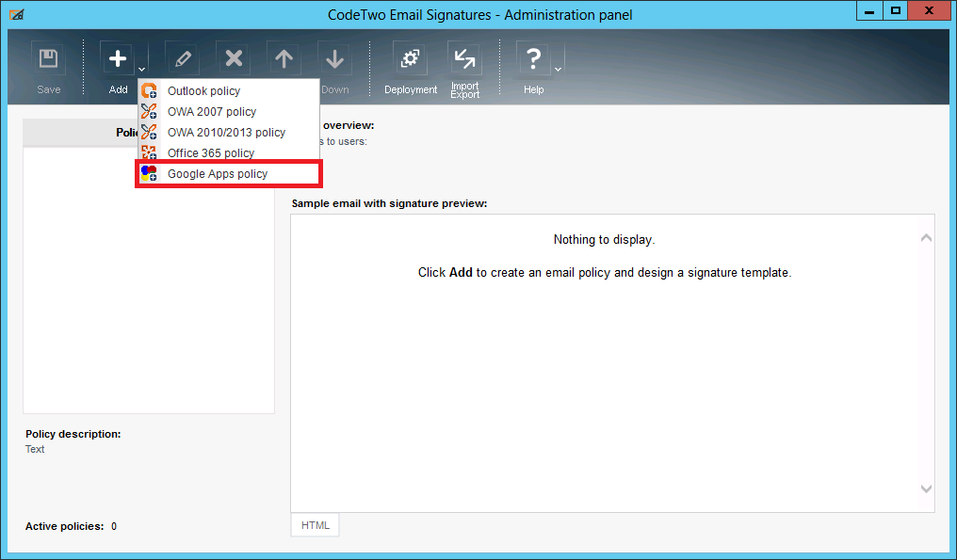The image size is (957, 560).
Task: Click the Help question mark icon
Action: pos(533,59)
